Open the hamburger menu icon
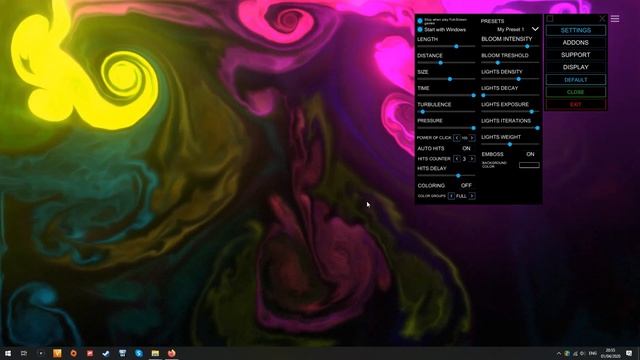This screenshot has height=360, width=640. point(615,19)
